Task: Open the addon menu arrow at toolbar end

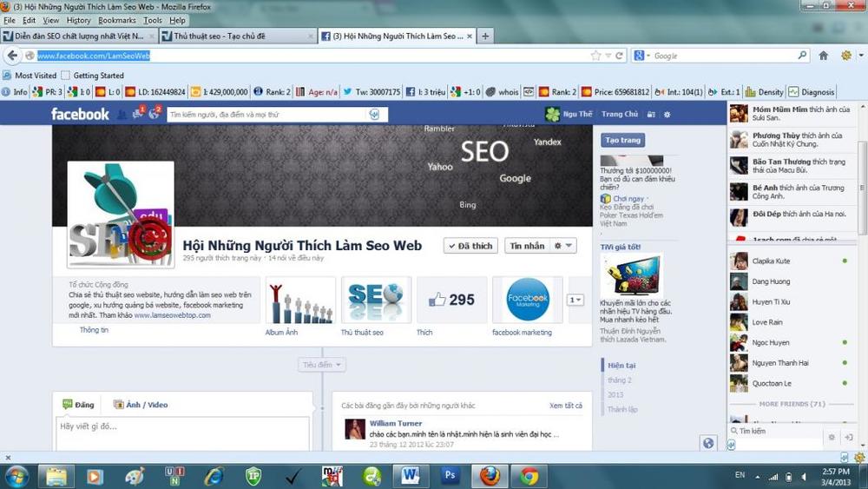Action: point(861,56)
